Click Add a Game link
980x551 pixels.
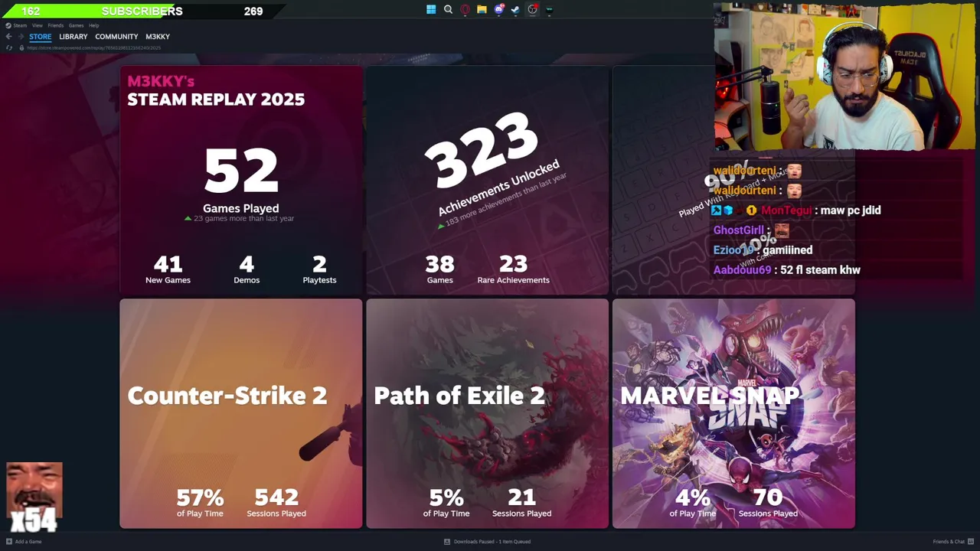pyautogui.click(x=28, y=542)
